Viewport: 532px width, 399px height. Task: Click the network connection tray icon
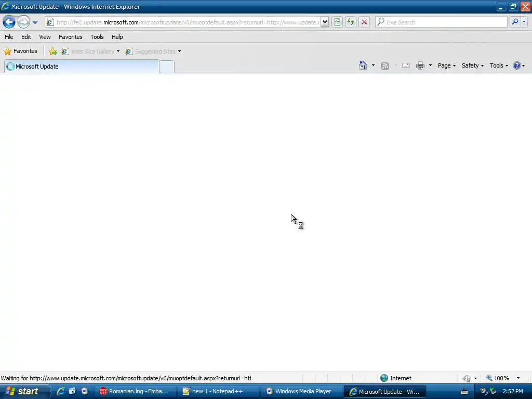click(x=493, y=392)
